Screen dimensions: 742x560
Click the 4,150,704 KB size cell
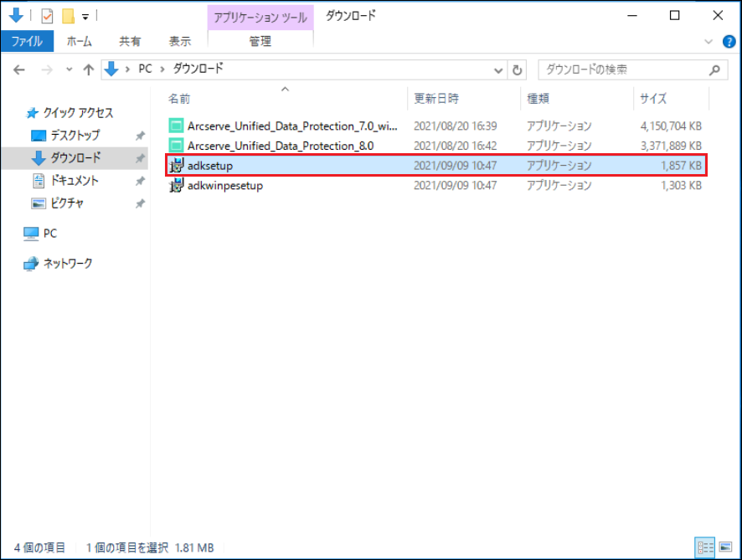pyautogui.click(x=671, y=126)
